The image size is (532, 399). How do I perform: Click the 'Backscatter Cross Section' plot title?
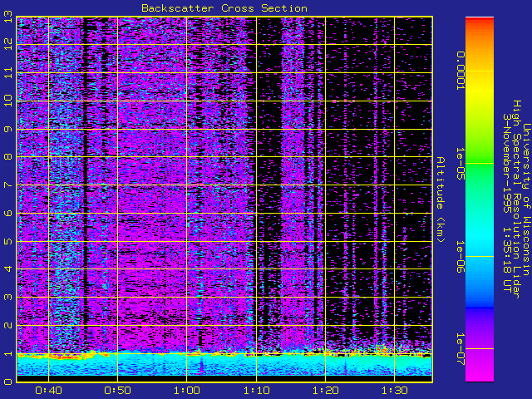(224, 8)
